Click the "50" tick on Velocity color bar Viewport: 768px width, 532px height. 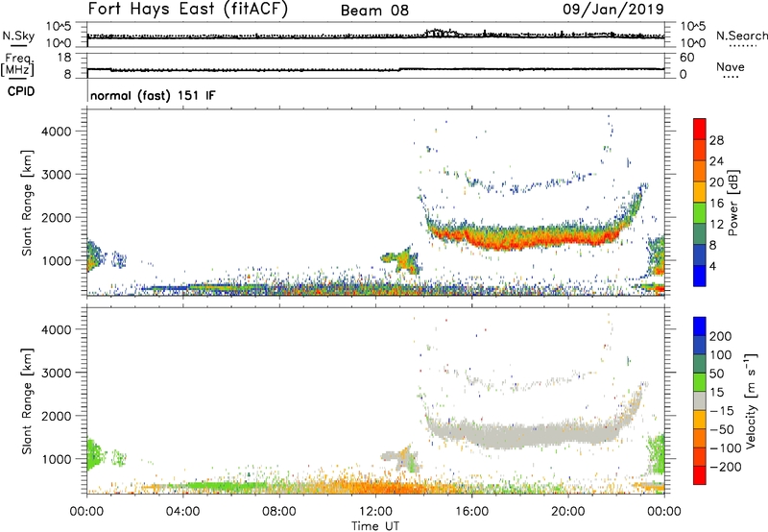[x=716, y=374]
